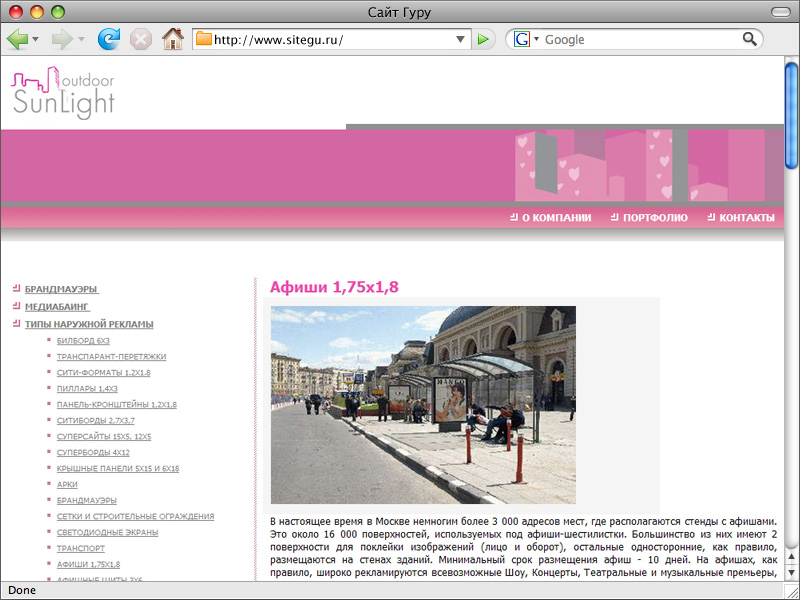Open the КОНТАКТЫ menu item
The width and height of the screenshot is (800, 600).
pos(741,218)
